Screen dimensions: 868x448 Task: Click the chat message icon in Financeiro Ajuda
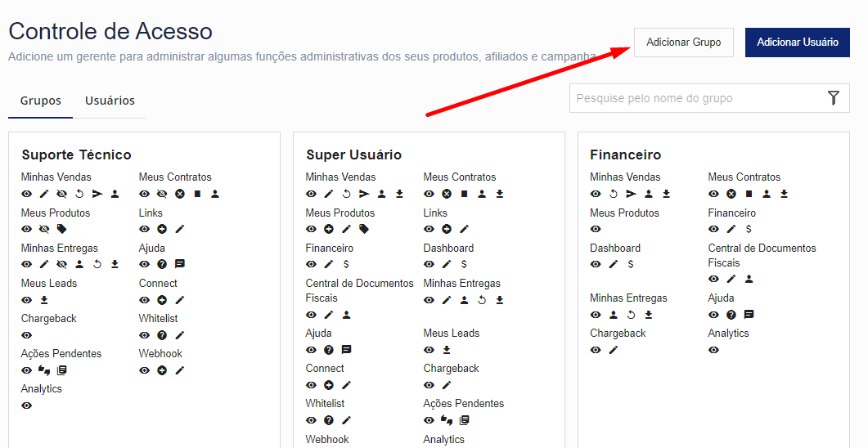point(749,315)
